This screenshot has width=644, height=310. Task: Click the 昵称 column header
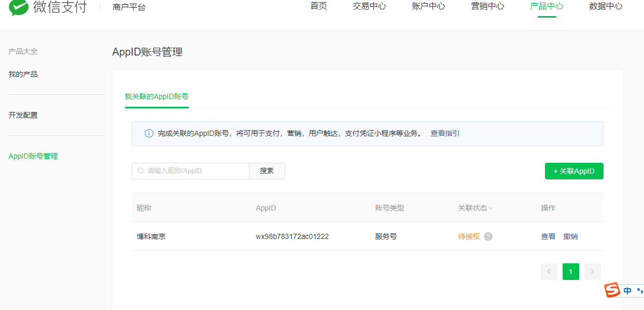144,208
